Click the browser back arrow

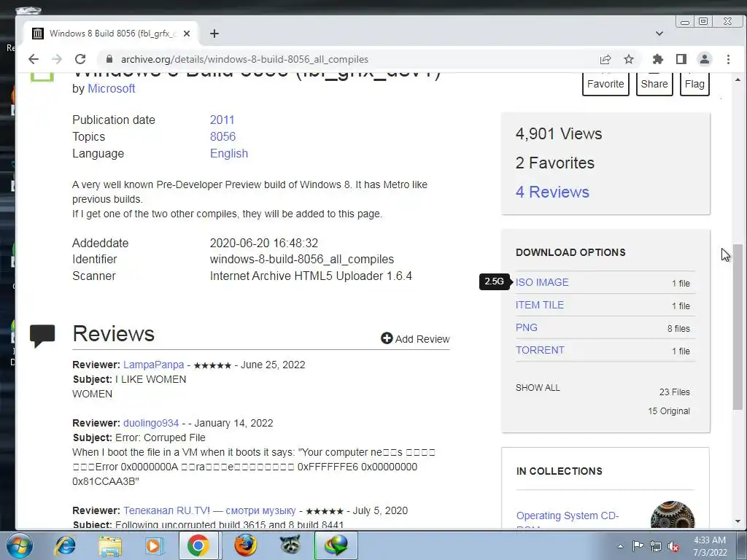(x=34, y=59)
